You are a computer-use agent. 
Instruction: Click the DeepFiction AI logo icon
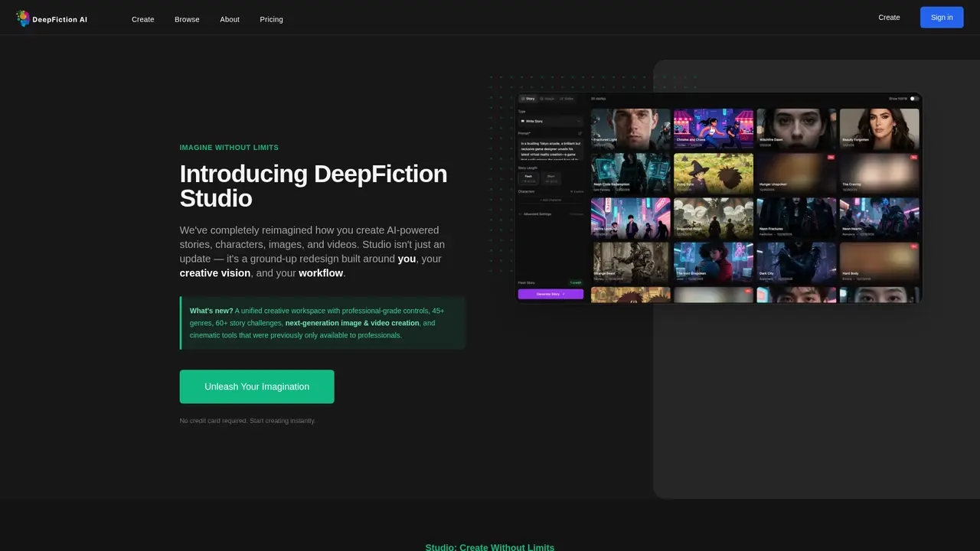point(23,18)
